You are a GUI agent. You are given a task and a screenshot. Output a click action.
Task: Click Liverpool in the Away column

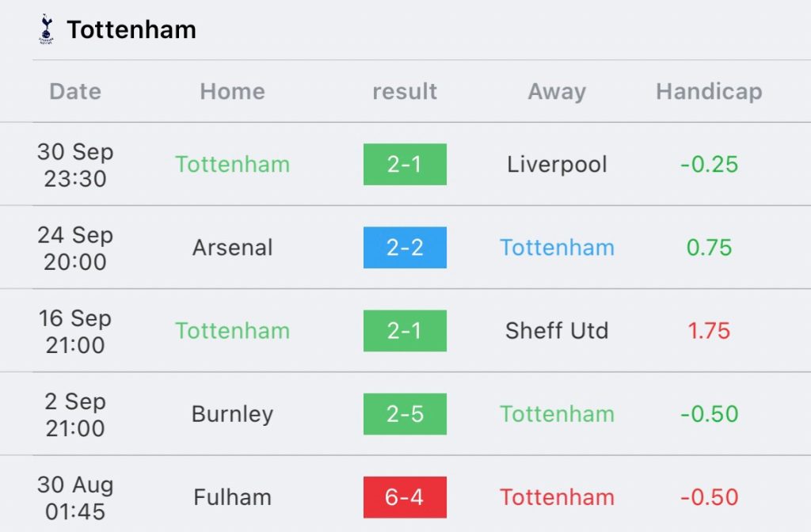coord(557,165)
